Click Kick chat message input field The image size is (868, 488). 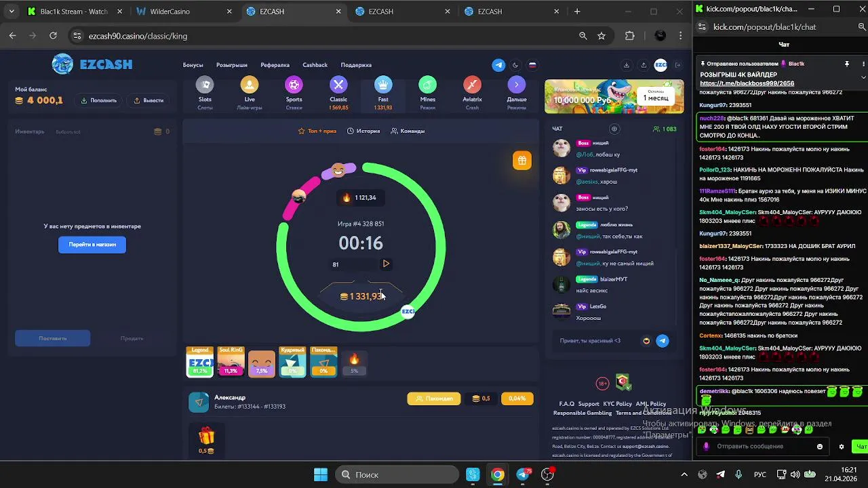(763, 447)
